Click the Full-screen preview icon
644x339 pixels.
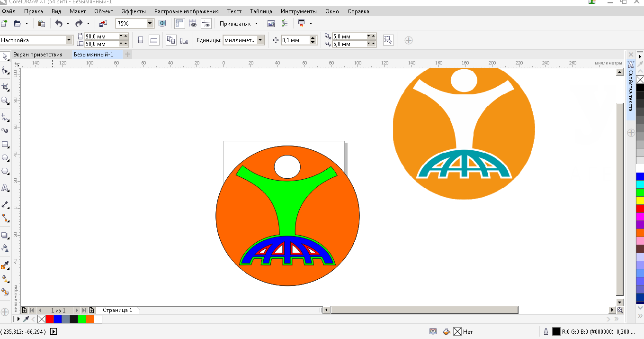(162, 23)
